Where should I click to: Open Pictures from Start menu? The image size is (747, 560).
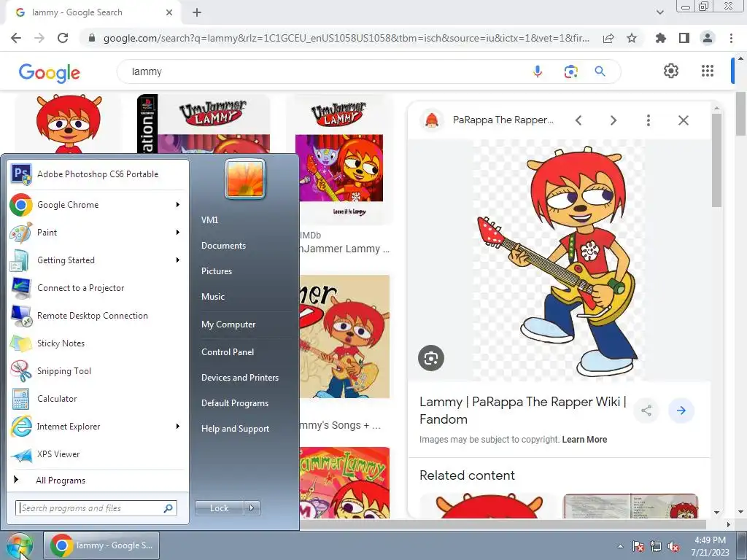[x=216, y=271]
